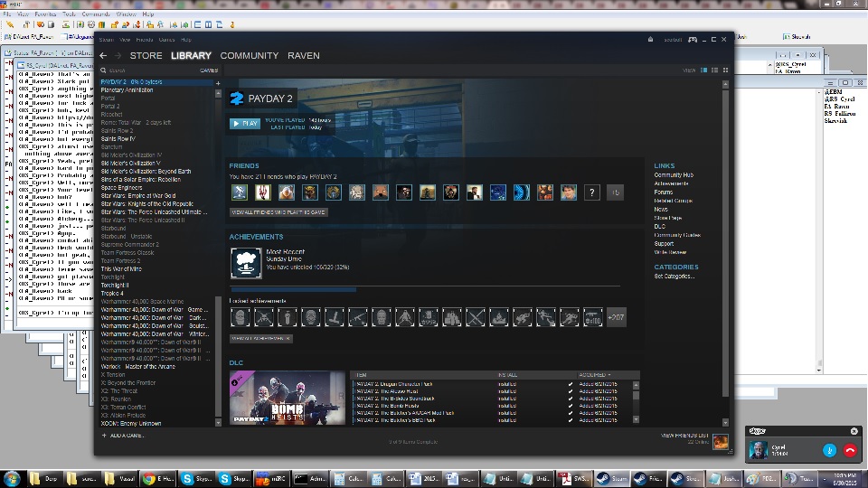Click the plus icon above the games list
This screenshot has width=868, height=488.
218,83
